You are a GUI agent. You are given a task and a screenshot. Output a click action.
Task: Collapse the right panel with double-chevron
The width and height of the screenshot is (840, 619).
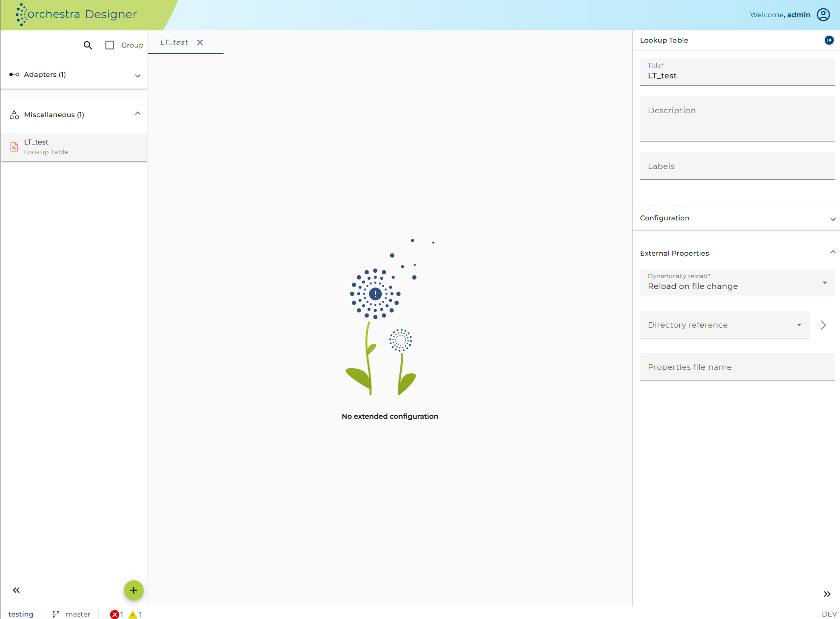click(827, 594)
